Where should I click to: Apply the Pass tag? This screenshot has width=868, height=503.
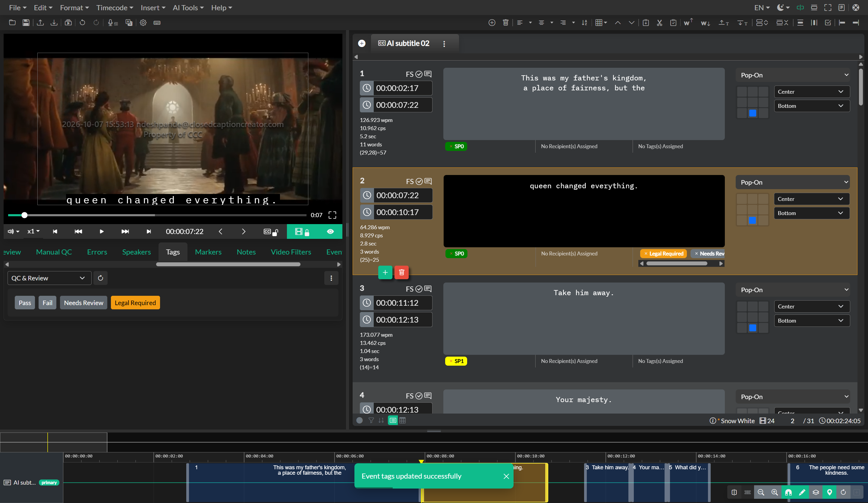[x=24, y=303]
